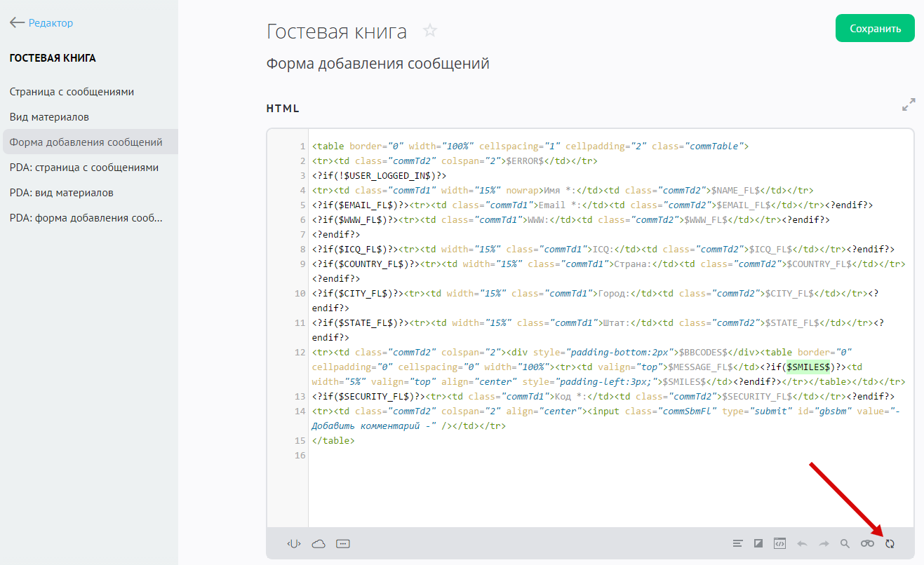Viewport: 924px width, 565px height.
Task: Click into empty line 16 of code editor
Action: [491, 456]
